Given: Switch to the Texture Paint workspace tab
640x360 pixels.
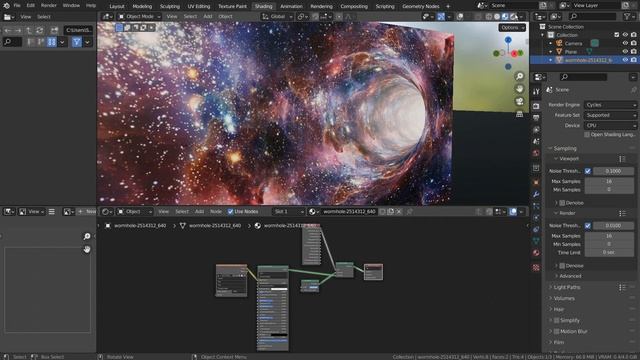Looking at the screenshot, I should pos(232,6).
